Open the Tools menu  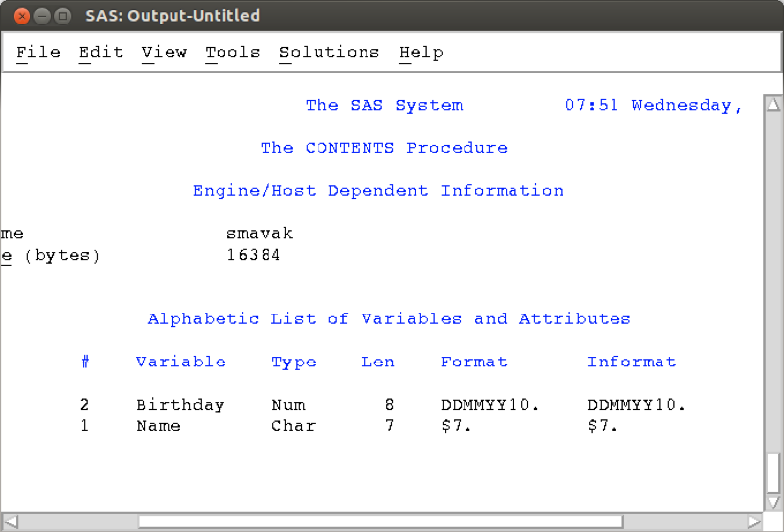tap(232, 52)
